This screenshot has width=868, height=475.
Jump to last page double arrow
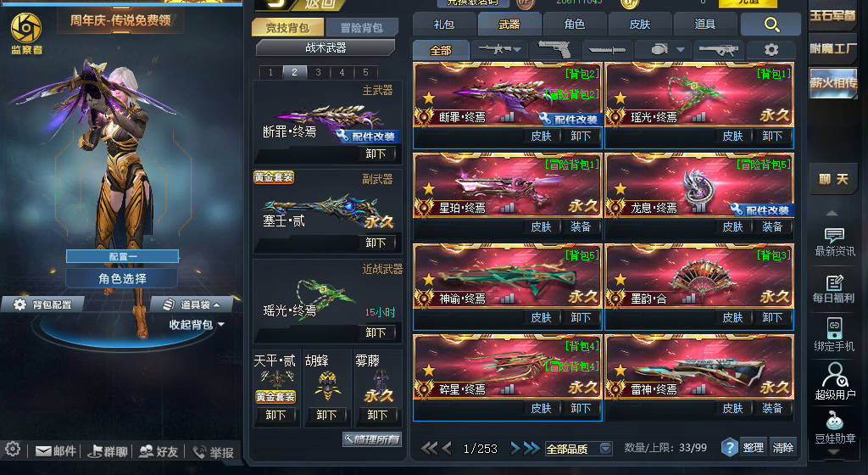[532, 448]
